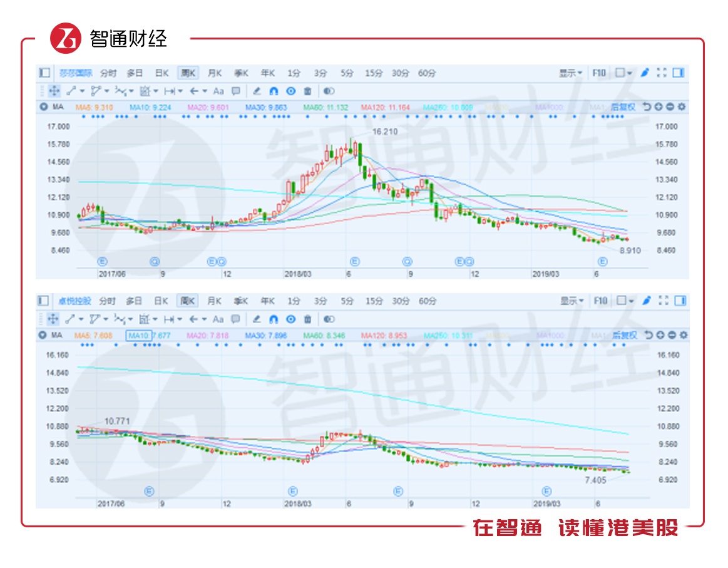Viewport: 728px width, 568px height.
Task: Open layout square dropdown in top chart
Action: (x=623, y=73)
